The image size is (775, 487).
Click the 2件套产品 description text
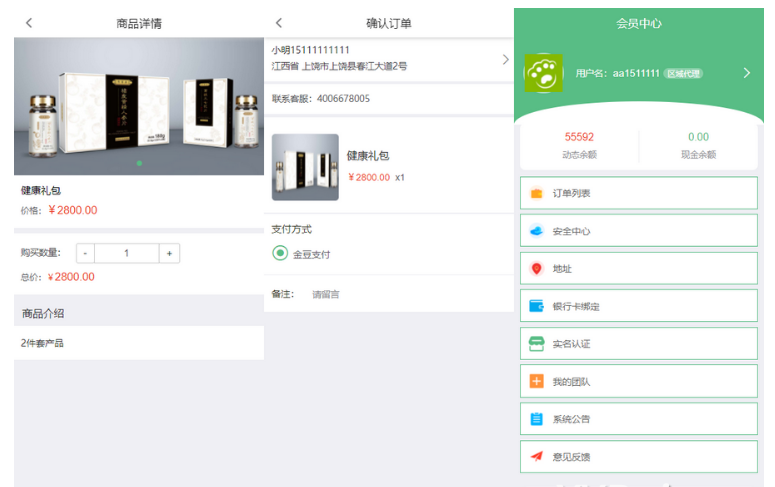(x=42, y=343)
